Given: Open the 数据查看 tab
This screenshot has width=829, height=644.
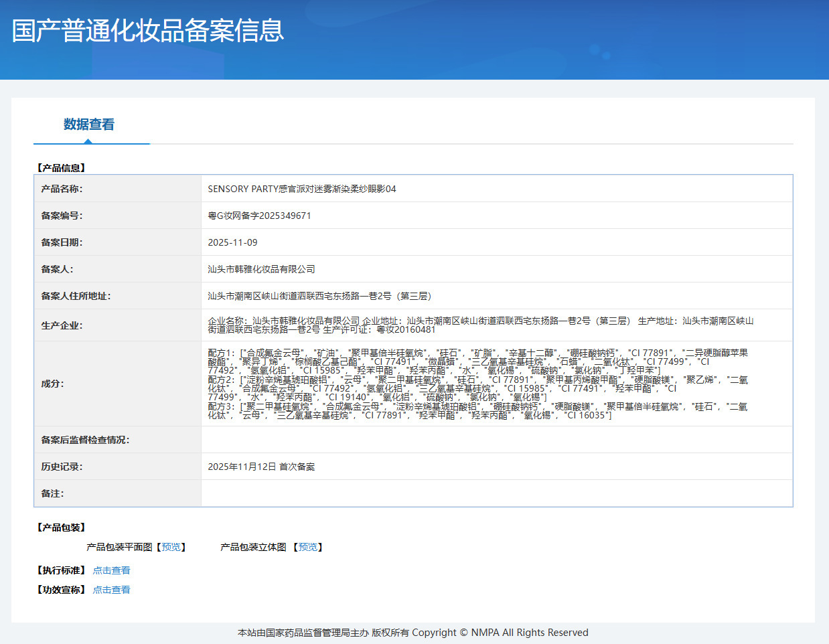Looking at the screenshot, I should 89,125.
